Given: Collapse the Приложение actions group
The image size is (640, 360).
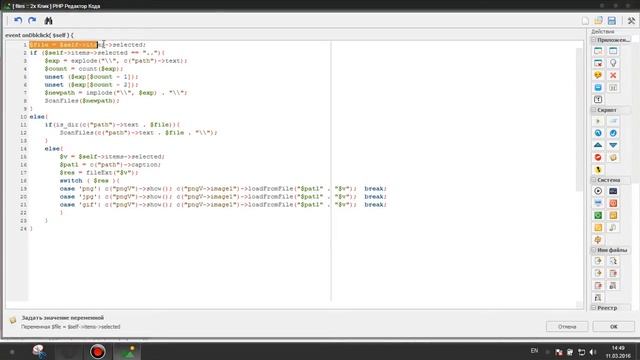Looking at the screenshot, I should click(594, 40).
